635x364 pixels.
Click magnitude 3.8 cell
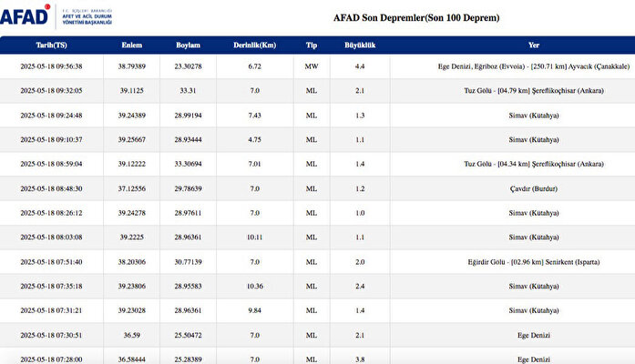360,359
